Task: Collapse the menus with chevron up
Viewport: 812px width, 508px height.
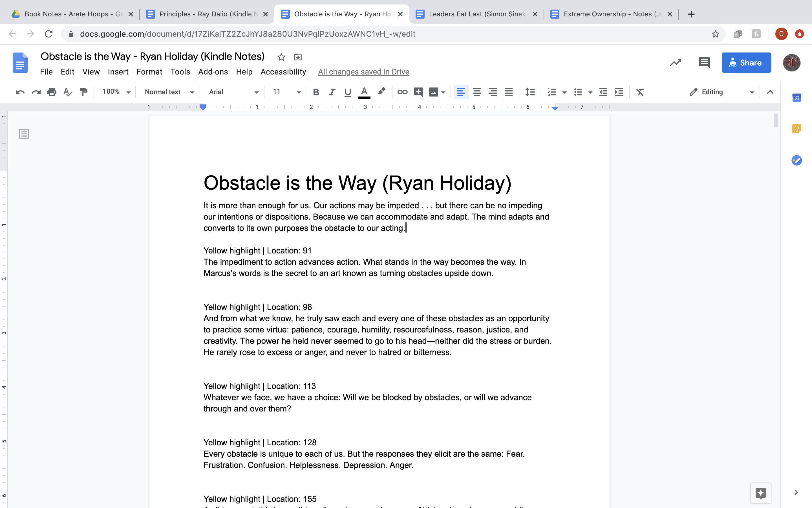Action: 770,92
